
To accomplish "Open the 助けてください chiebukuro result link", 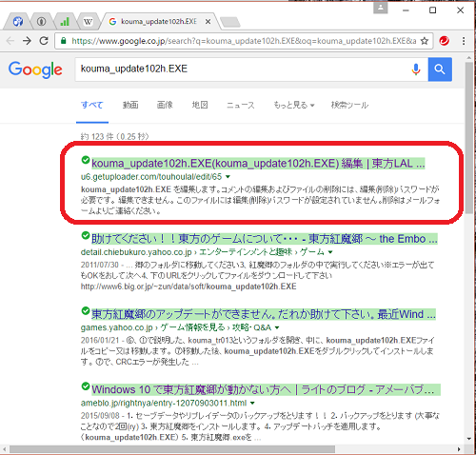I will tap(265, 239).
